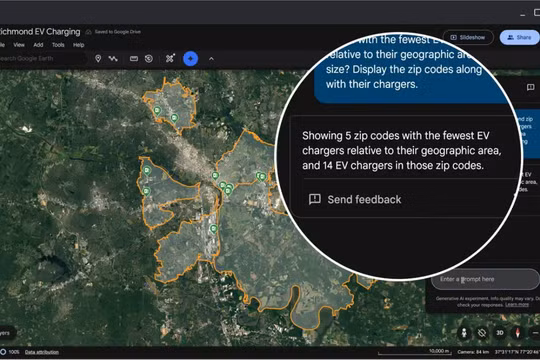Screen dimensions: 540x360
Task: Click the 100% loading indicator
Action: coord(10,352)
